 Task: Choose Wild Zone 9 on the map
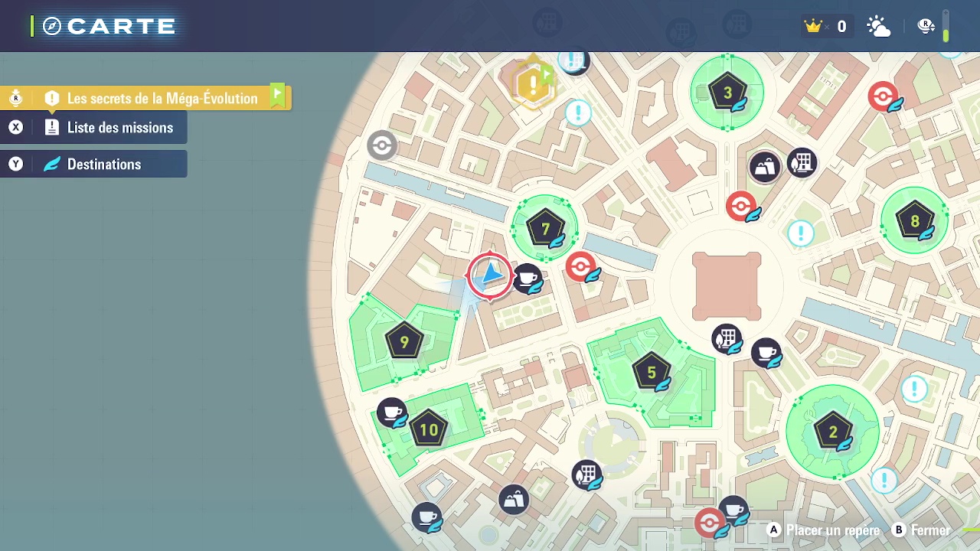coord(404,341)
